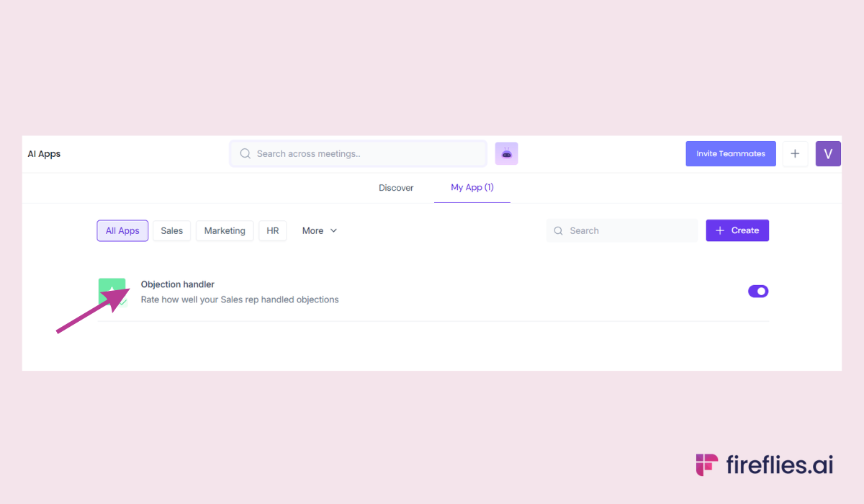Filter apps by Marketing category
864x504 pixels.
click(225, 230)
